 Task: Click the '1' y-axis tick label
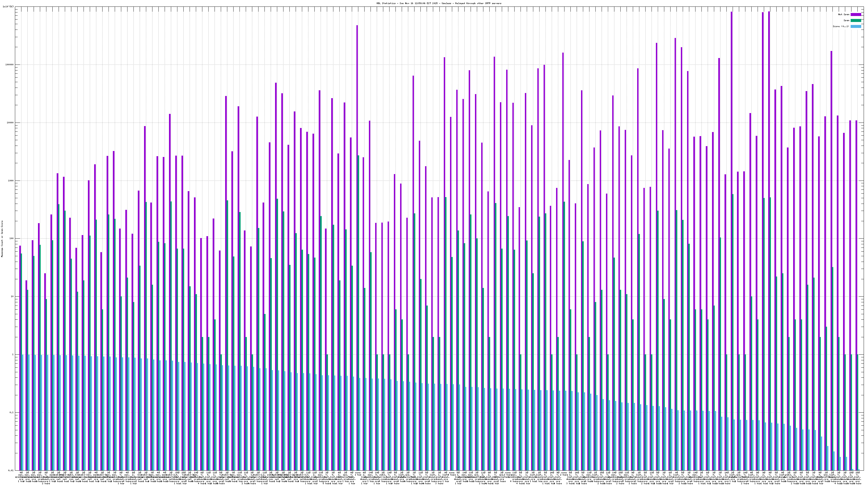pyautogui.click(x=13, y=354)
